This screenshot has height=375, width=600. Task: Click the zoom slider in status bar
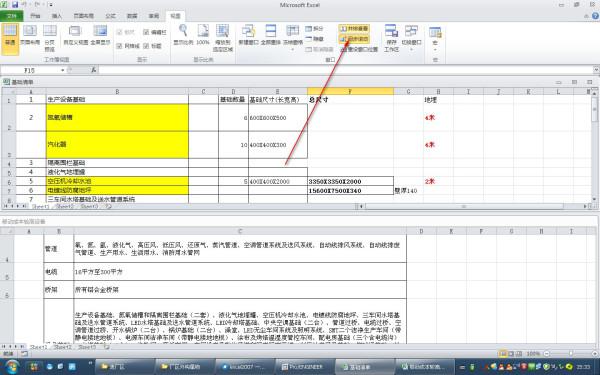coord(570,354)
